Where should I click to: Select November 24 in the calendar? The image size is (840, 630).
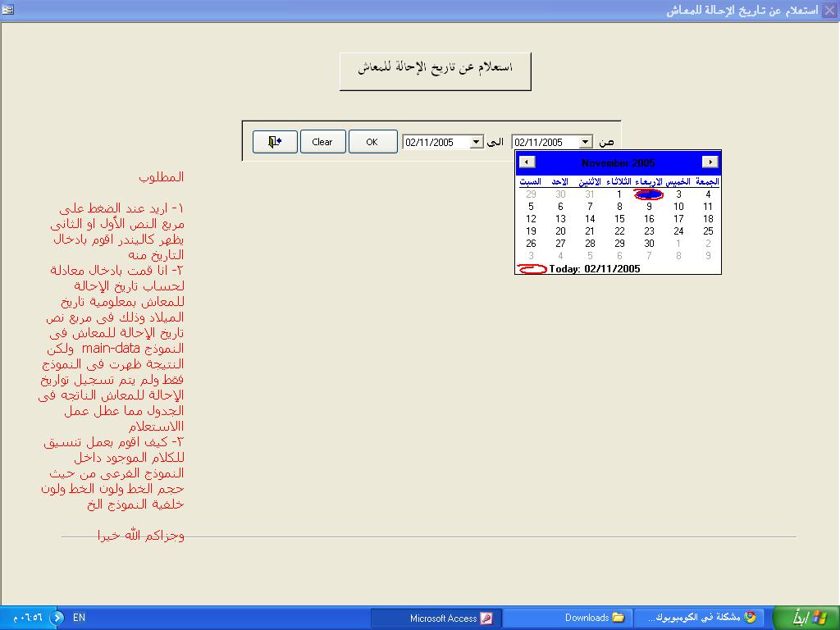pyautogui.click(x=678, y=231)
